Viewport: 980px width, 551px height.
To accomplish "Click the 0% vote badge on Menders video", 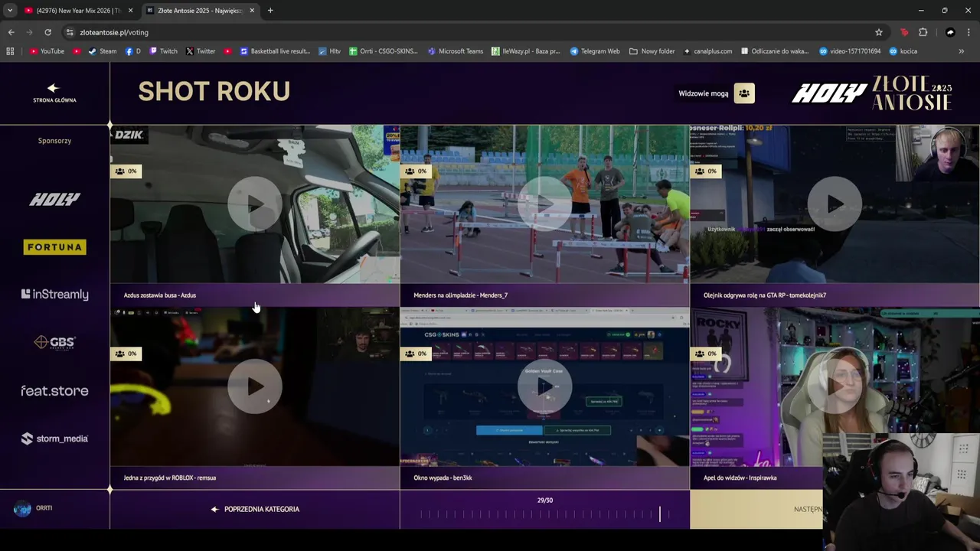I will click(x=416, y=171).
